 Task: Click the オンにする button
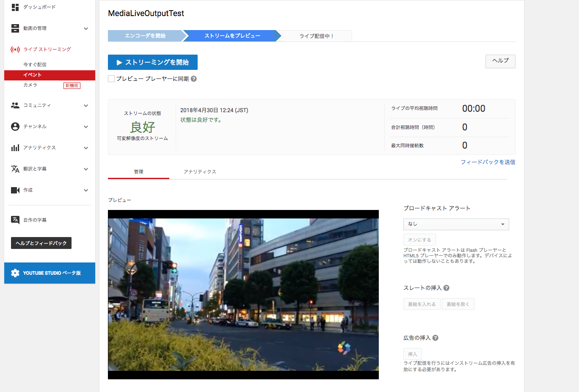[x=419, y=240]
